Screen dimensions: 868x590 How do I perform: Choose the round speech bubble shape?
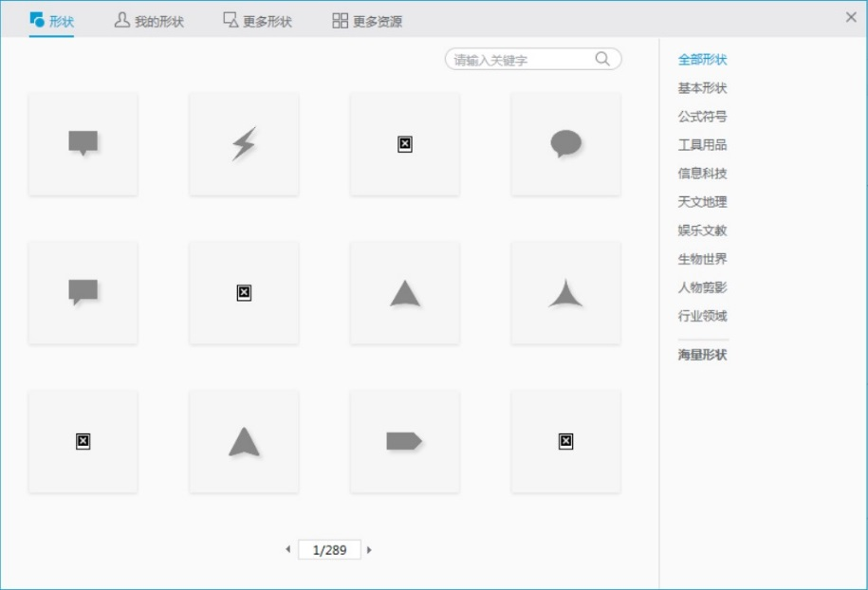click(565, 144)
